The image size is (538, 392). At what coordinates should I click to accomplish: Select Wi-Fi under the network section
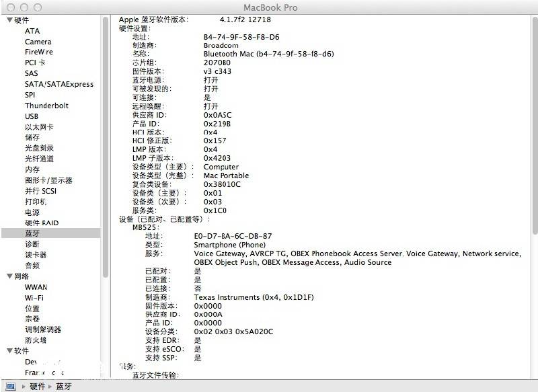[34, 298]
